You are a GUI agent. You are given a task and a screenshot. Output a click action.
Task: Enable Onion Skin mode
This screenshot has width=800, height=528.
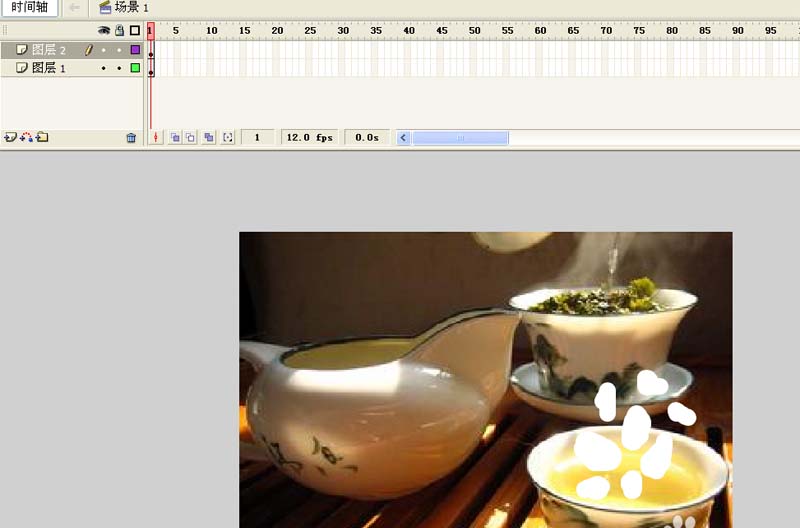click(175, 138)
